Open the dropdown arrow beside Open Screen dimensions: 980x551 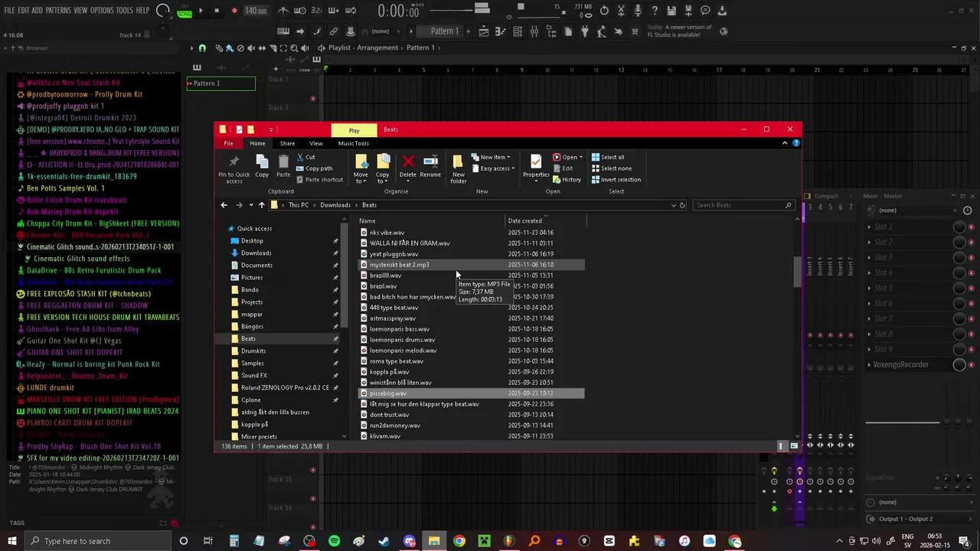tap(581, 158)
